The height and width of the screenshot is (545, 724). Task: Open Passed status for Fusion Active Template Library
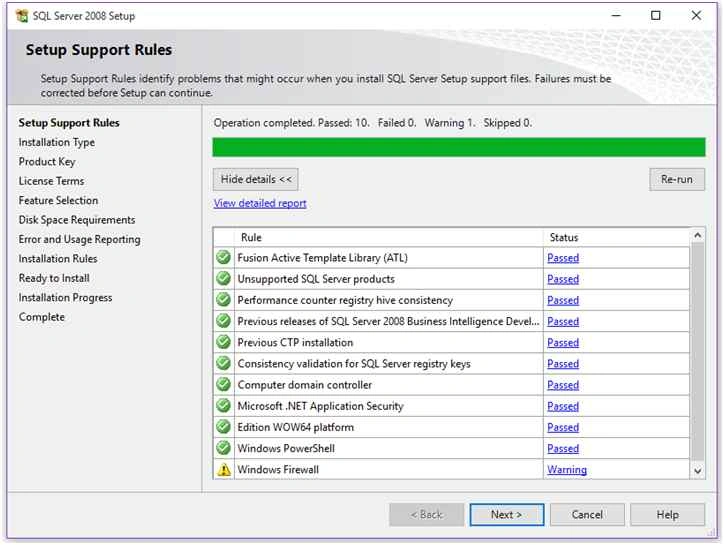pyautogui.click(x=563, y=258)
